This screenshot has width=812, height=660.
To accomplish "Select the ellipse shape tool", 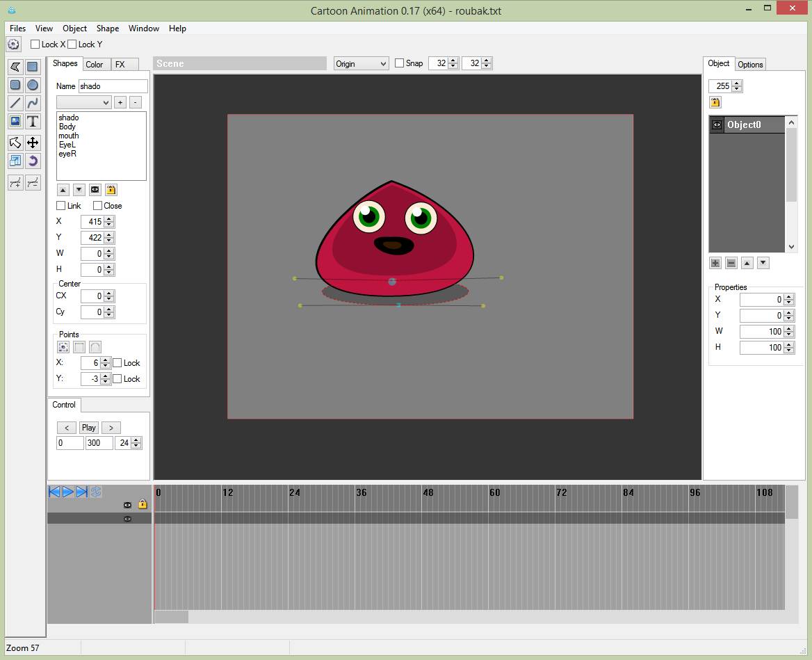I will tap(33, 85).
